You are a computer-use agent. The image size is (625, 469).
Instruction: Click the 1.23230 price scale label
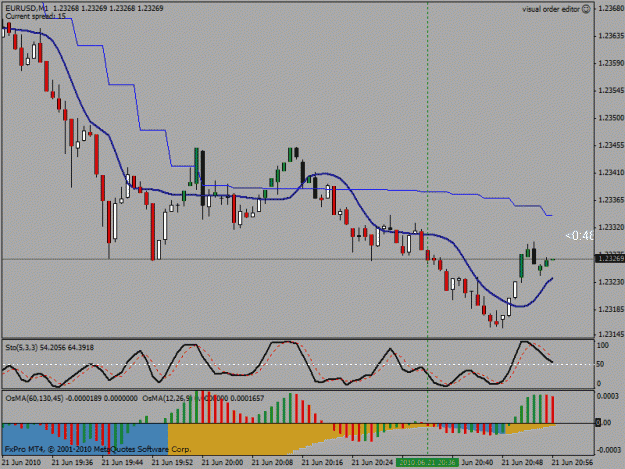611,282
